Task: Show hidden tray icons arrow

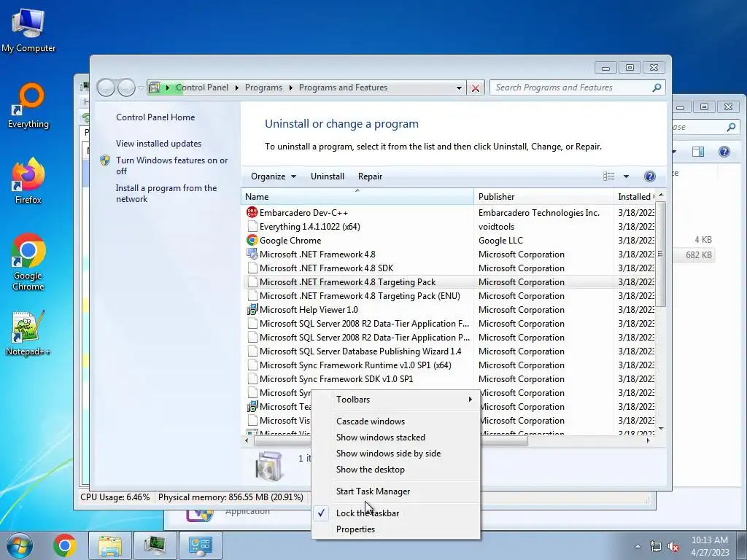Action: [x=638, y=546]
